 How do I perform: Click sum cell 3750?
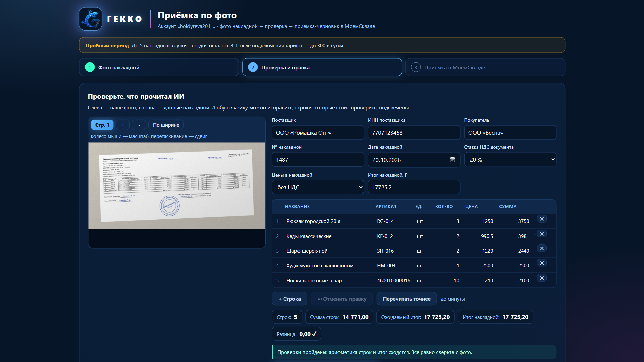(x=523, y=221)
